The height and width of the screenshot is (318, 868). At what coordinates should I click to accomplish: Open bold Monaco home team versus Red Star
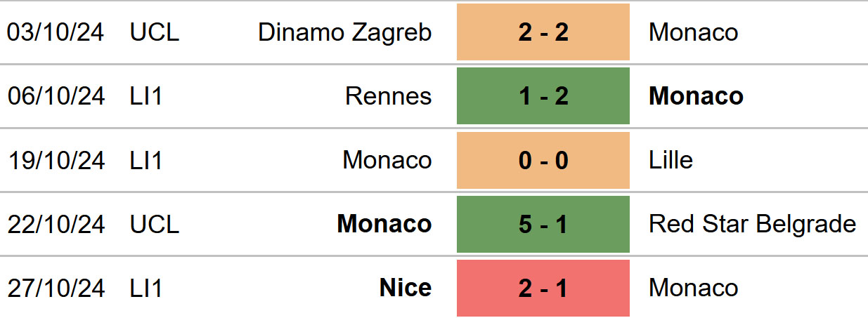384,224
